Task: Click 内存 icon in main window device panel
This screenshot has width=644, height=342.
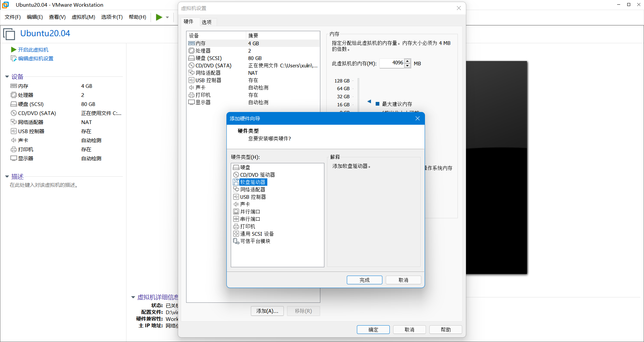Action: (x=14, y=86)
